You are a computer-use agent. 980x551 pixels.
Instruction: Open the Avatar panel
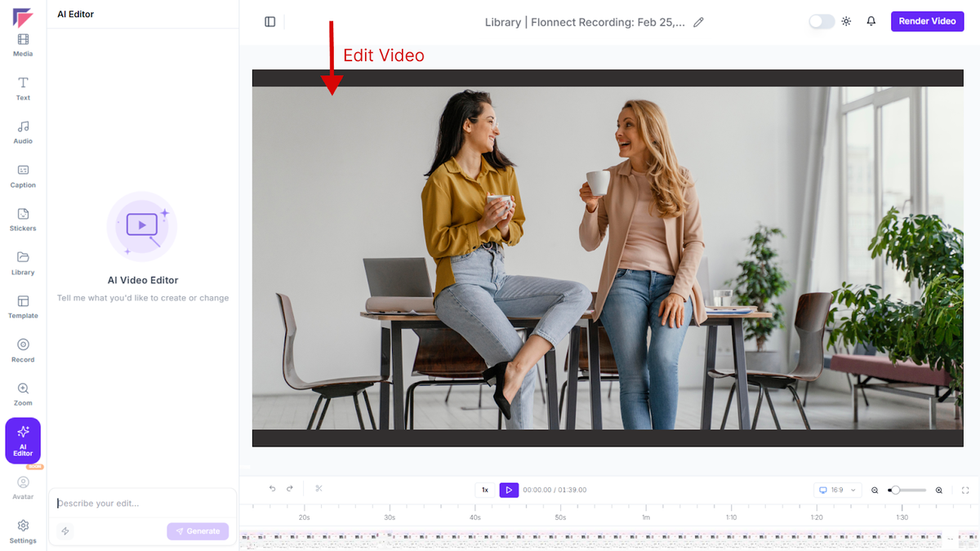pyautogui.click(x=22, y=484)
